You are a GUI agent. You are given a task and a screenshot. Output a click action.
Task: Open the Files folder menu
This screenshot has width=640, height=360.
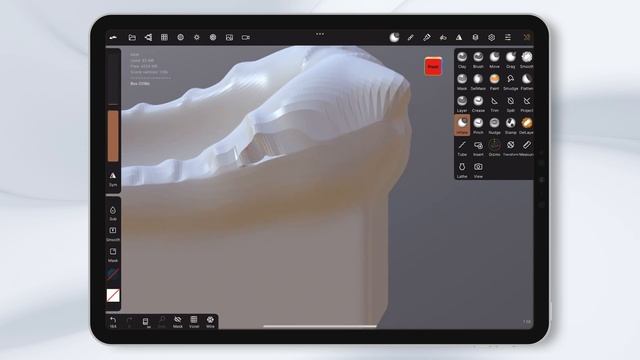click(132, 37)
